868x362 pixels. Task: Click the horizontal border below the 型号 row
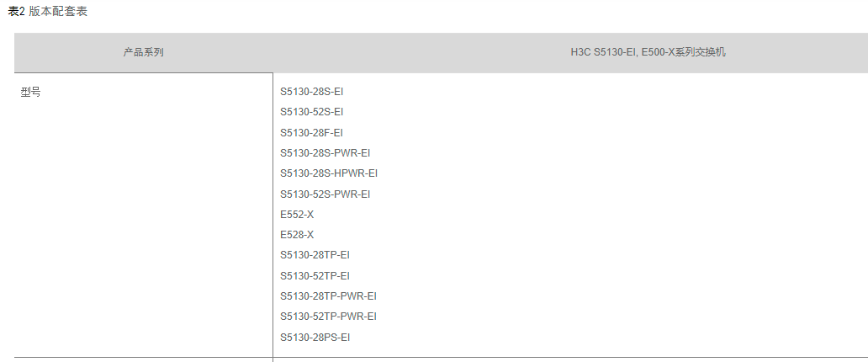click(x=143, y=358)
